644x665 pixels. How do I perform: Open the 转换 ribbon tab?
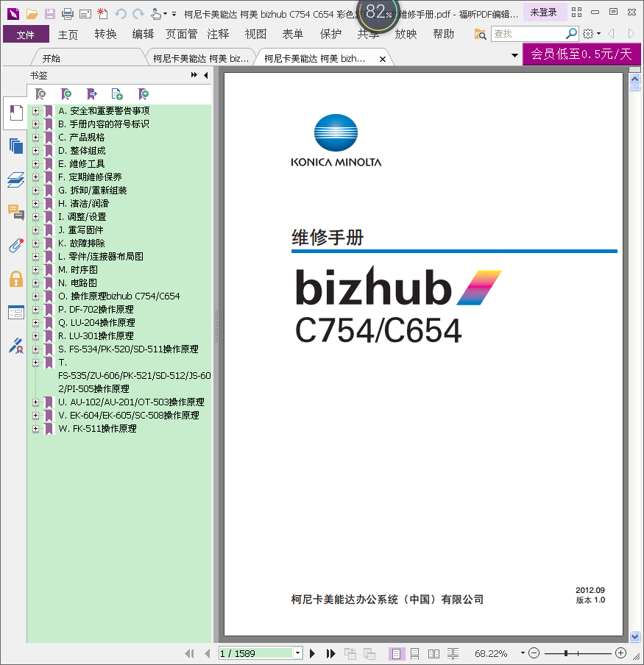[105, 34]
